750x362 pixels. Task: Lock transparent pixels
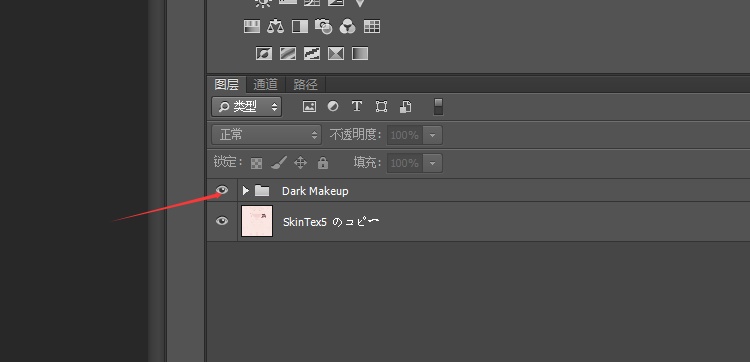256,163
